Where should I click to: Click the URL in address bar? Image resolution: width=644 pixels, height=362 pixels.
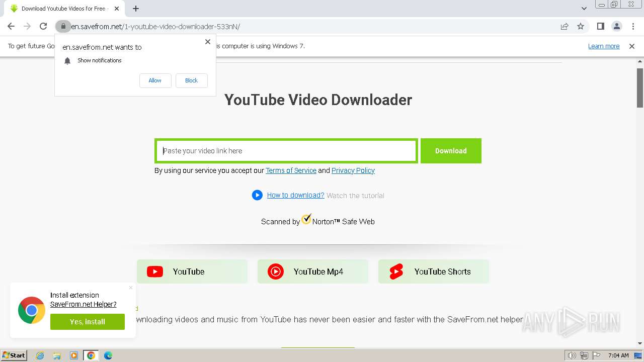tap(155, 27)
